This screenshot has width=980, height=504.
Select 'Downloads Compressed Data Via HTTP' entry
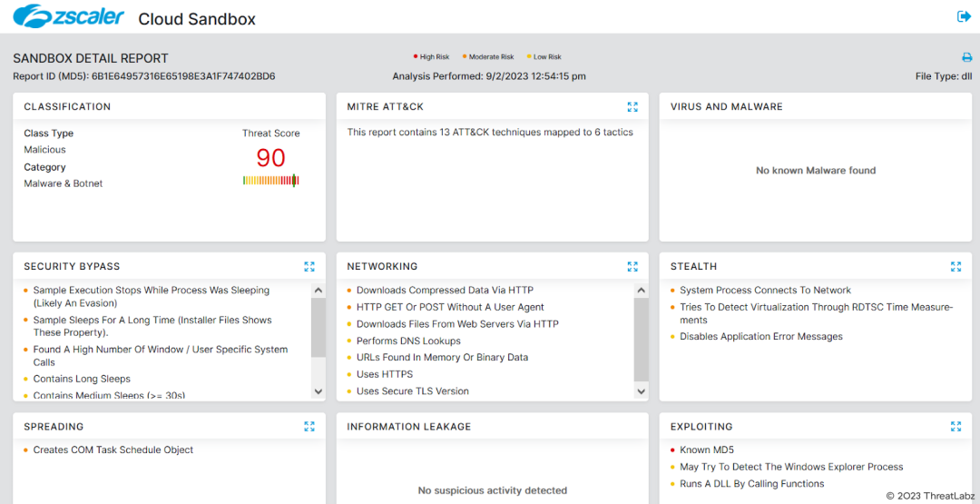coord(445,291)
